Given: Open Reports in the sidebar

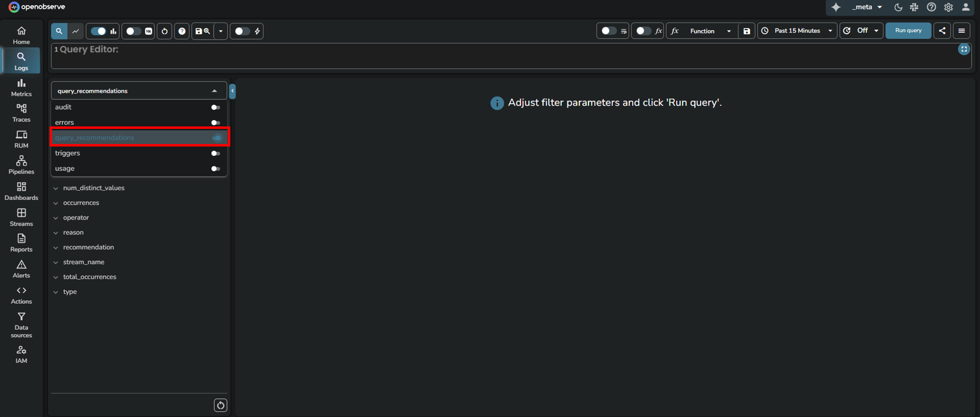Looking at the screenshot, I should coord(21,243).
